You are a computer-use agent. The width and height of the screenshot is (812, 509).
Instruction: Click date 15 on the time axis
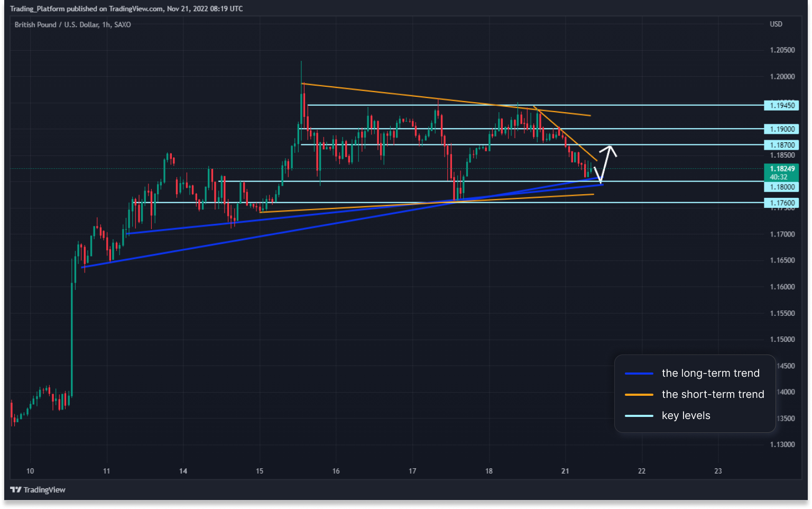pos(260,471)
